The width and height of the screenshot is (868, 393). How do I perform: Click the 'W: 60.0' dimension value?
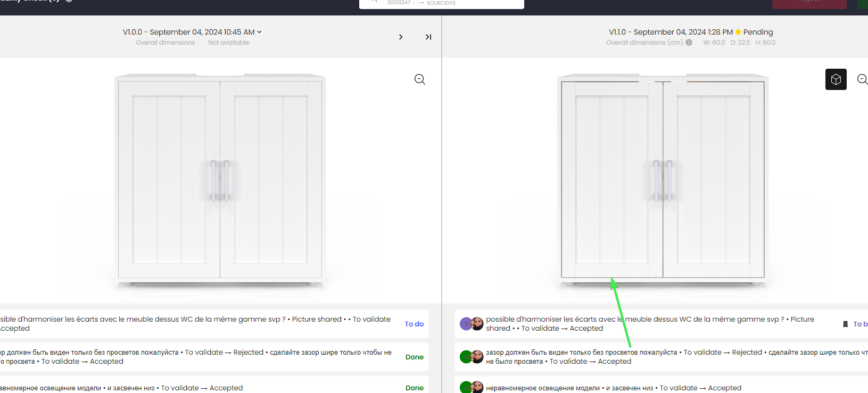tap(714, 43)
